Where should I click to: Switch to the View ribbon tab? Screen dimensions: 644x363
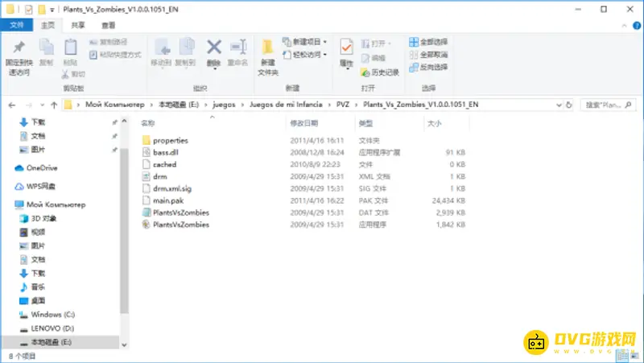(x=108, y=25)
